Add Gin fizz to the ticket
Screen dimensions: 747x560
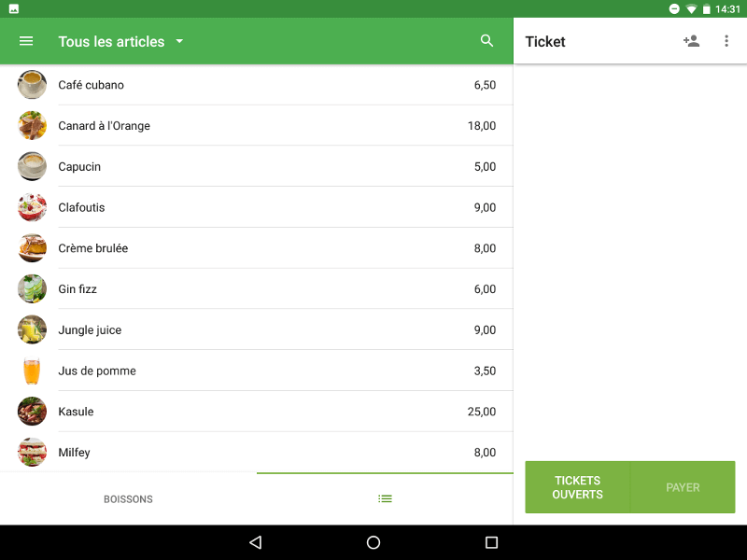coord(261,289)
